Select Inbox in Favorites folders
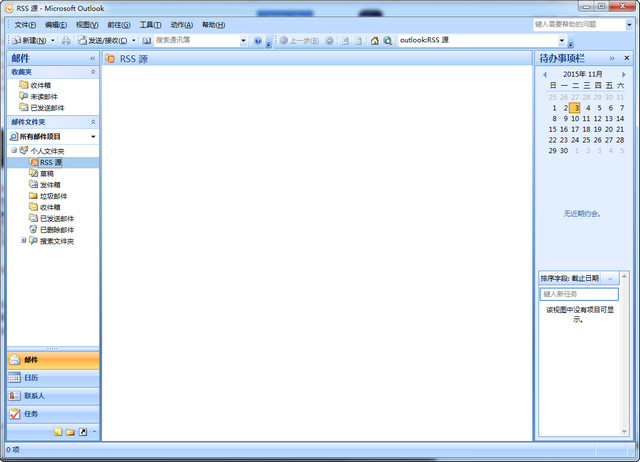The image size is (640, 462). click(x=40, y=85)
